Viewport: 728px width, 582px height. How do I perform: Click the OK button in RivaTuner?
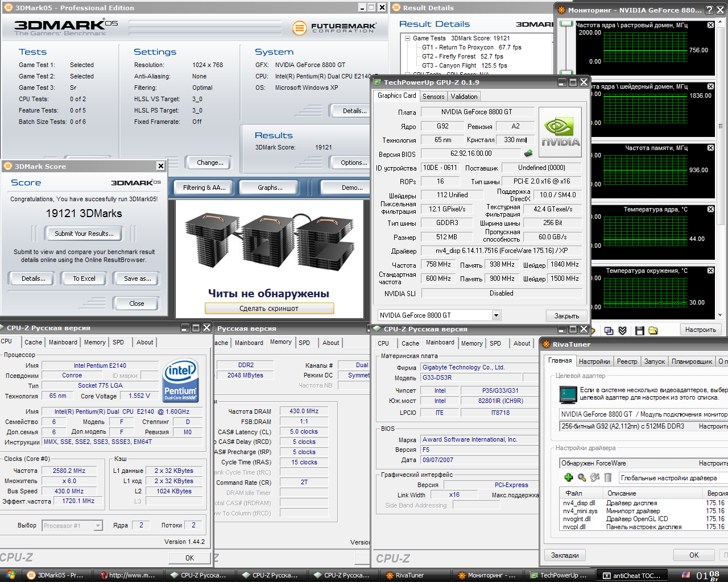694,555
